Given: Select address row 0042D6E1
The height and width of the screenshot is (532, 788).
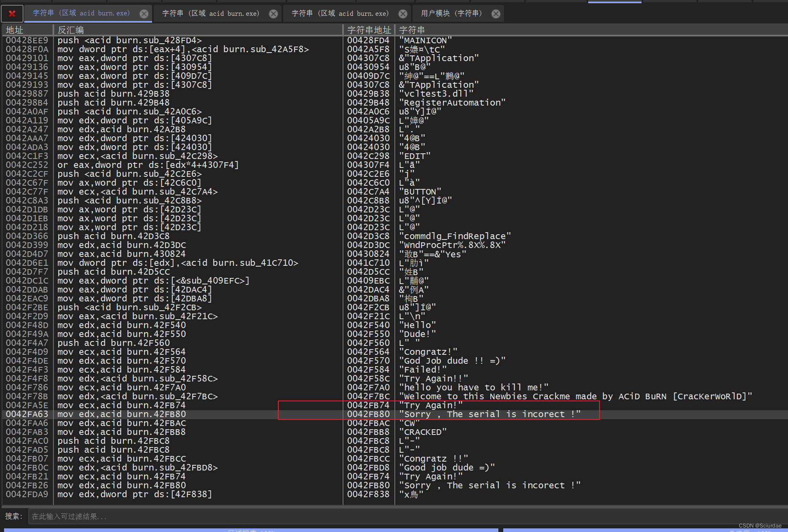Looking at the screenshot, I should [x=27, y=263].
